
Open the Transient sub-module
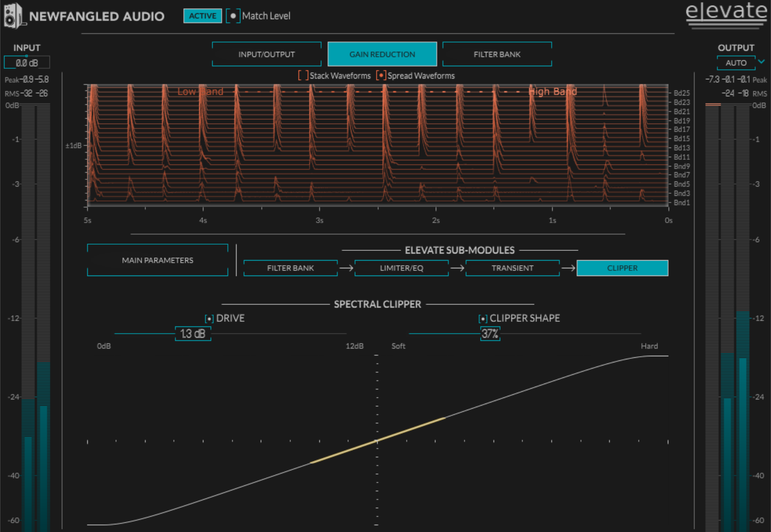(x=512, y=268)
